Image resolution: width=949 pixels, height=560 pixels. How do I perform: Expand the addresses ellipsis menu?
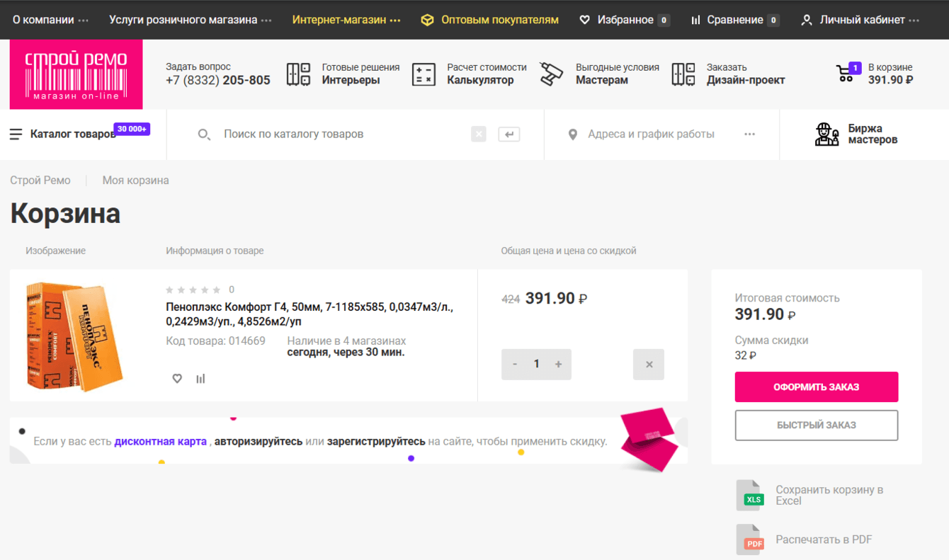(x=749, y=135)
